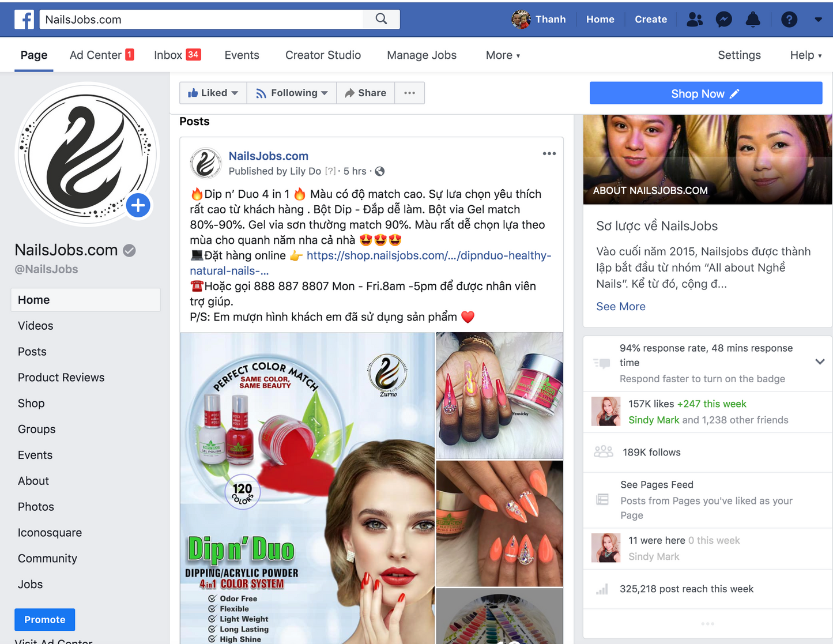Click the NailsJobs.com post author name

[268, 156]
